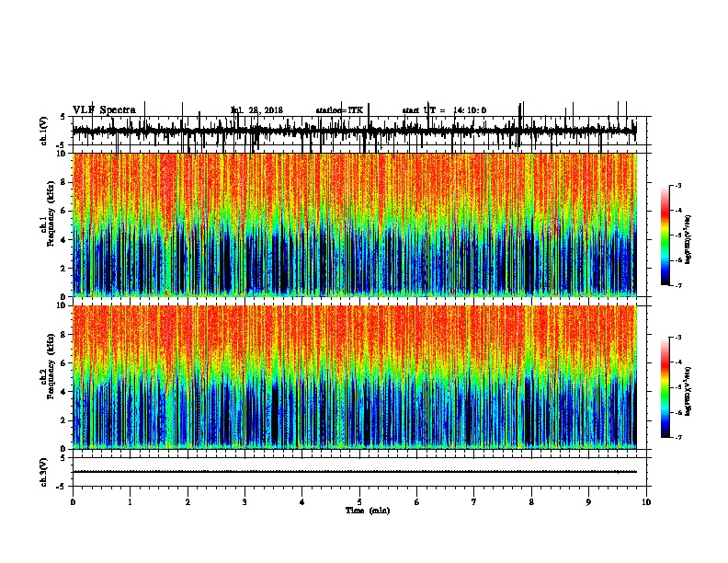This screenshot has width=728, height=563.
Task: Click the '10' tick label on the time axis
Action: [x=646, y=502]
